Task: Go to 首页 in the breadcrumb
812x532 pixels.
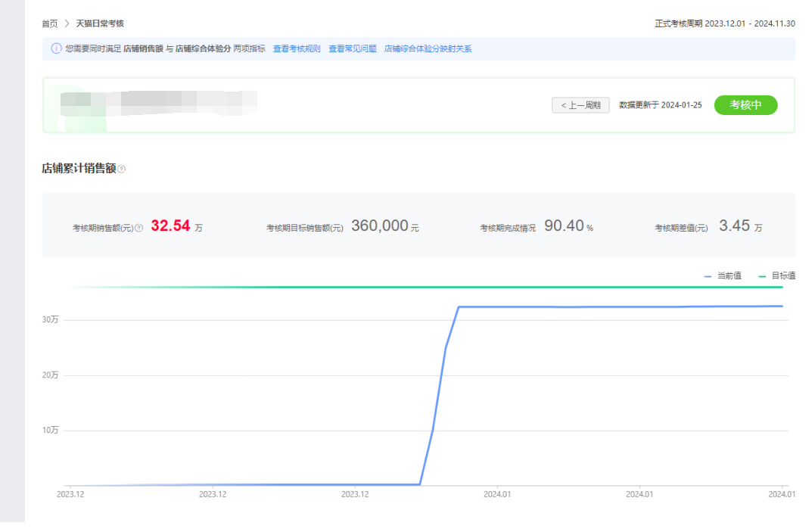Action: click(50, 24)
